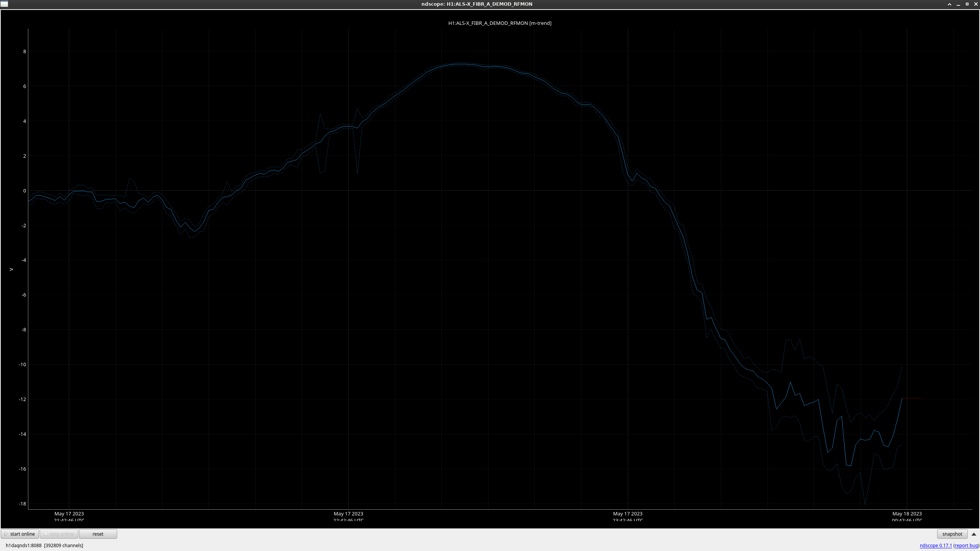Click the h1daqnds1:8088 server status text
The height and width of the screenshot is (551, 980).
coord(23,545)
